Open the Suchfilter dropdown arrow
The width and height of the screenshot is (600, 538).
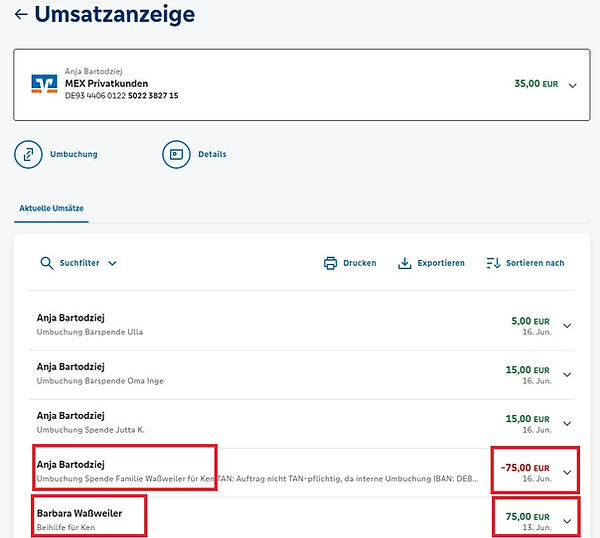point(112,263)
